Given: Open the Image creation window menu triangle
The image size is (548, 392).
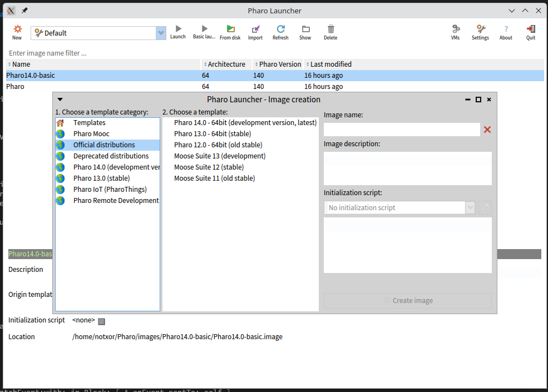Looking at the screenshot, I should point(60,100).
